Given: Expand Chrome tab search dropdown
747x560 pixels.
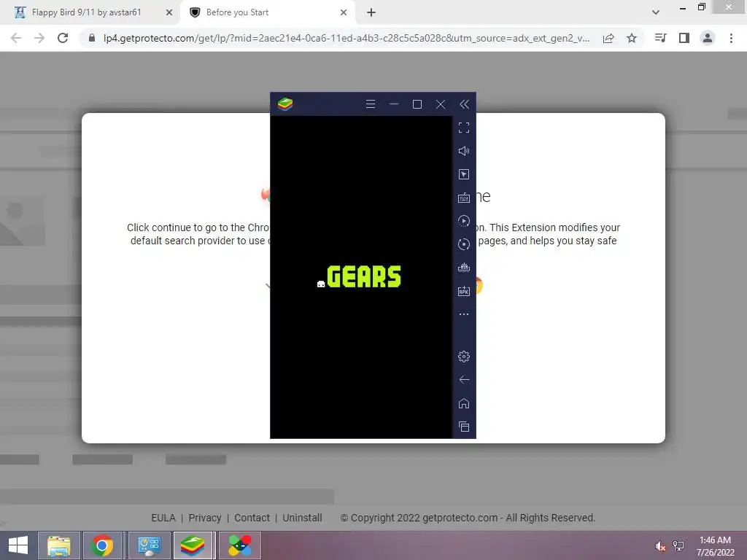Looking at the screenshot, I should pyautogui.click(x=656, y=12).
